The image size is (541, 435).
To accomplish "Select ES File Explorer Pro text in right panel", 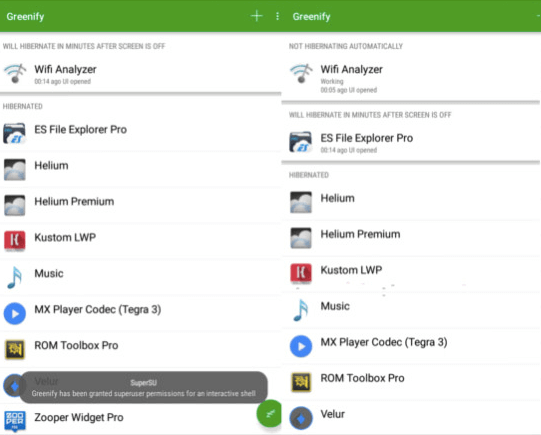I will 367,138.
